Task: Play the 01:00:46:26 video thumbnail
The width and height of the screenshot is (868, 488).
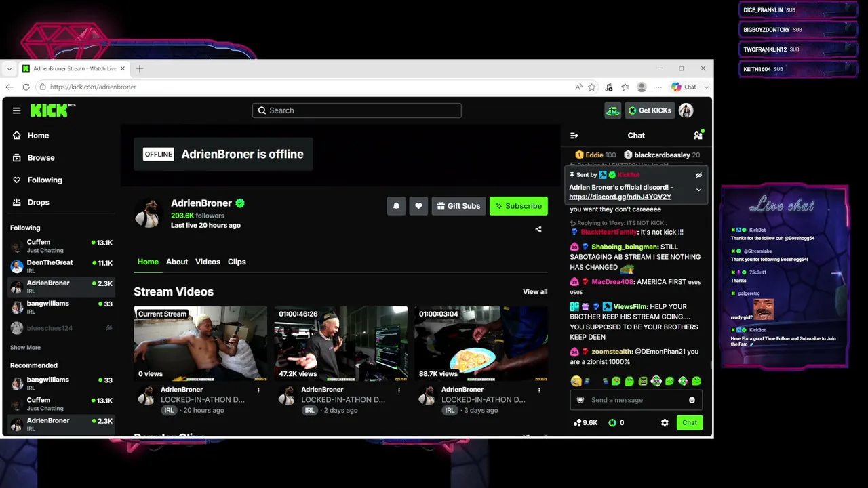Action: click(340, 344)
